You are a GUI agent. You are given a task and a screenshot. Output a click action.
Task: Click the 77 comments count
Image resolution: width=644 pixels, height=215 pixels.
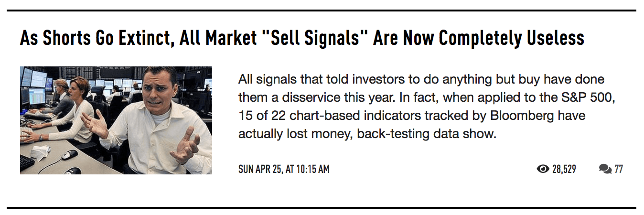click(x=619, y=169)
